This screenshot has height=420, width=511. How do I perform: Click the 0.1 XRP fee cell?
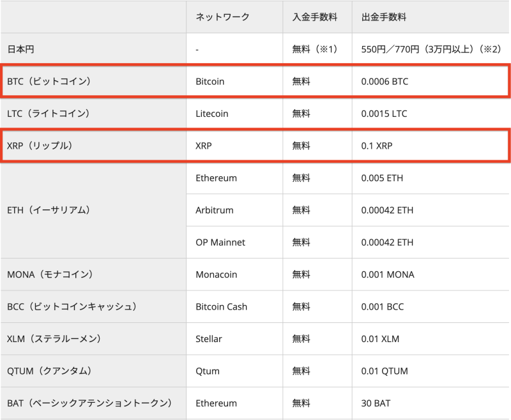click(377, 146)
